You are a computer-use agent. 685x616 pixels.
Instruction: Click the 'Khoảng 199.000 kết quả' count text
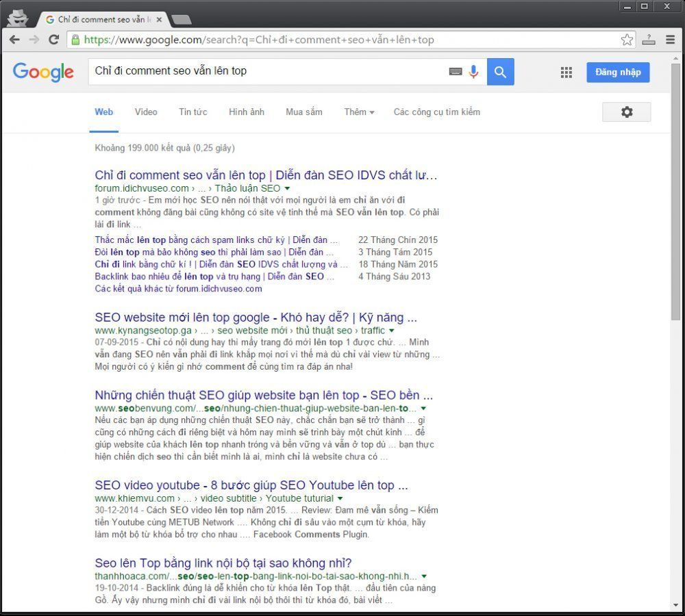pyautogui.click(x=164, y=148)
